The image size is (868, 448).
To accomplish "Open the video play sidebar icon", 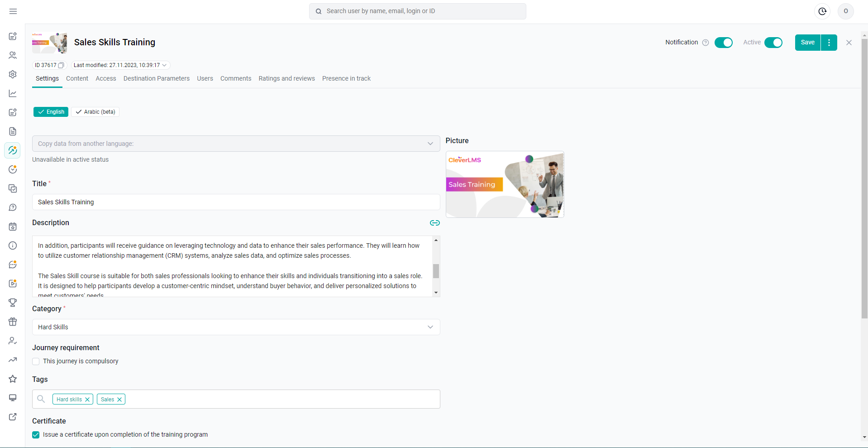I will [13, 284].
